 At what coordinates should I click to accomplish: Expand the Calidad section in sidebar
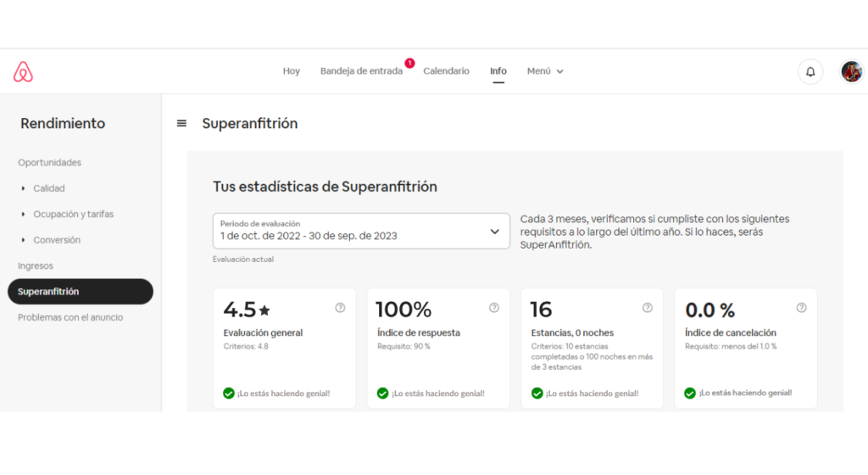(x=48, y=188)
